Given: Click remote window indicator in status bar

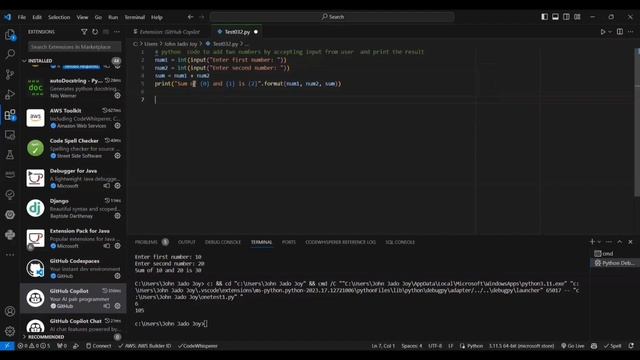Looking at the screenshot, I should click(x=7, y=346).
